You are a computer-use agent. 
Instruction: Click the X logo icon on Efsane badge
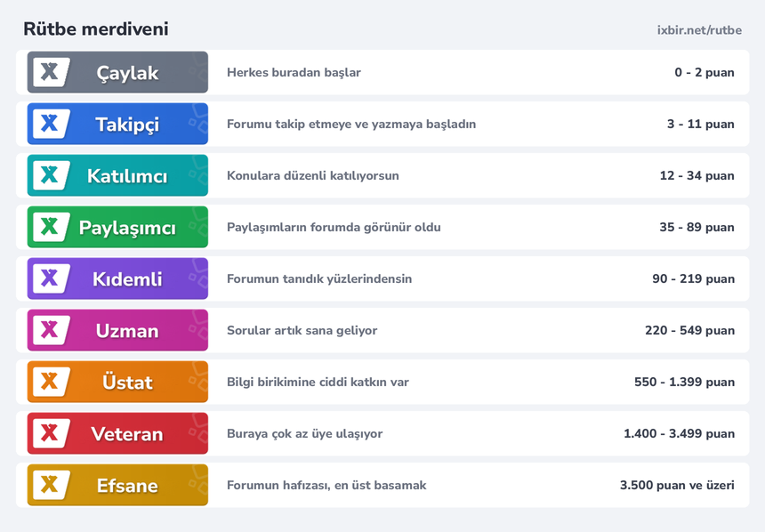click(52, 485)
